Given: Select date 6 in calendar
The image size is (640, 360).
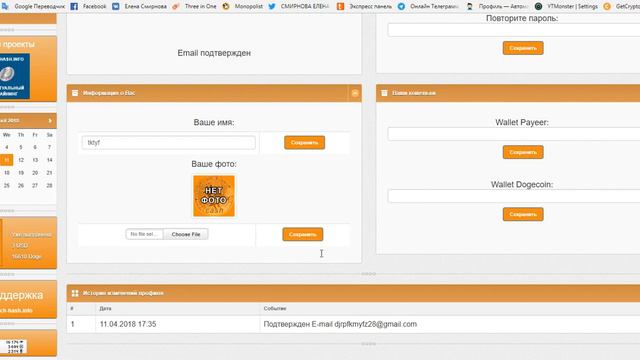Looking at the screenshot, I should [35, 147].
